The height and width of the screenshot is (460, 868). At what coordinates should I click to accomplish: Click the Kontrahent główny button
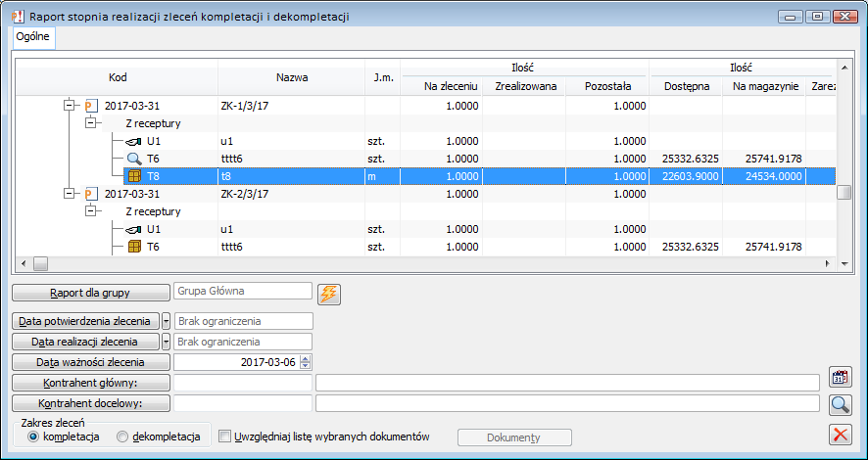pos(91,383)
